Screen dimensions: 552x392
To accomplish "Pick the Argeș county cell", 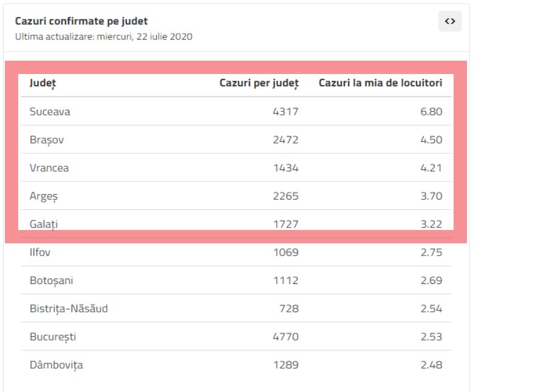I will tap(43, 196).
